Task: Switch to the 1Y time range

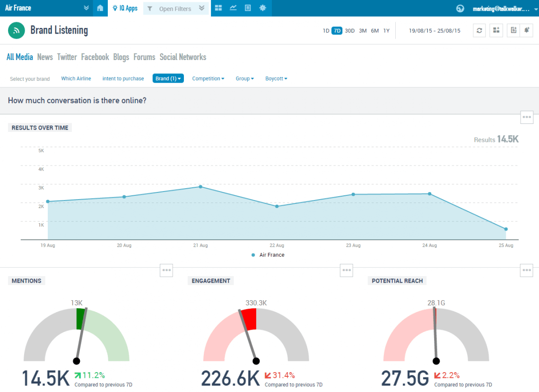Action: [x=386, y=30]
